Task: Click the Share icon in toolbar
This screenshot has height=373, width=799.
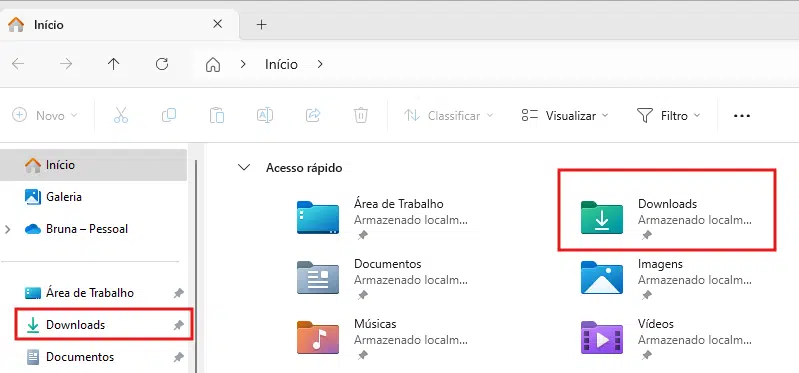Action: click(312, 116)
